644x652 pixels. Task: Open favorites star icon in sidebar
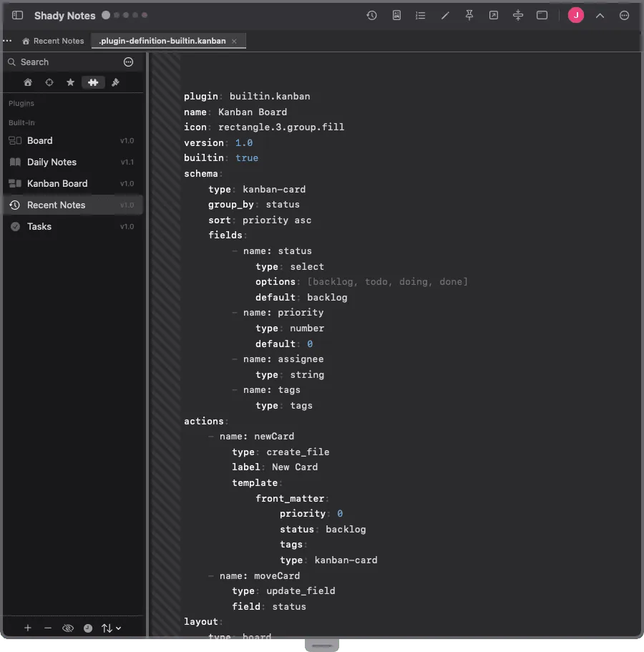pos(71,82)
